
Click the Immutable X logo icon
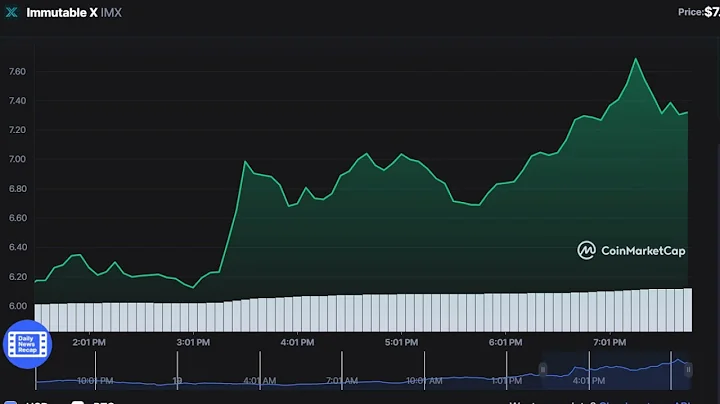pyautogui.click(x=11, y=12)
